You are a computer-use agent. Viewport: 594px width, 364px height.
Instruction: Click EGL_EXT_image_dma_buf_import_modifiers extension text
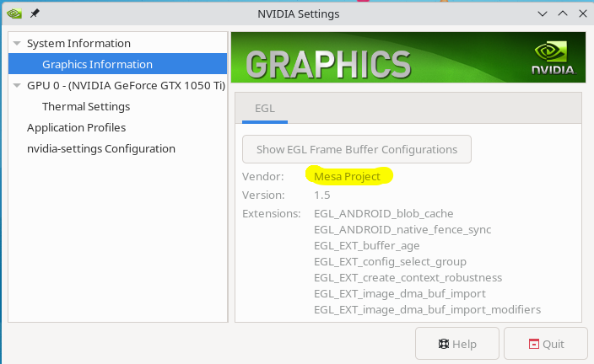pos(427,310)
